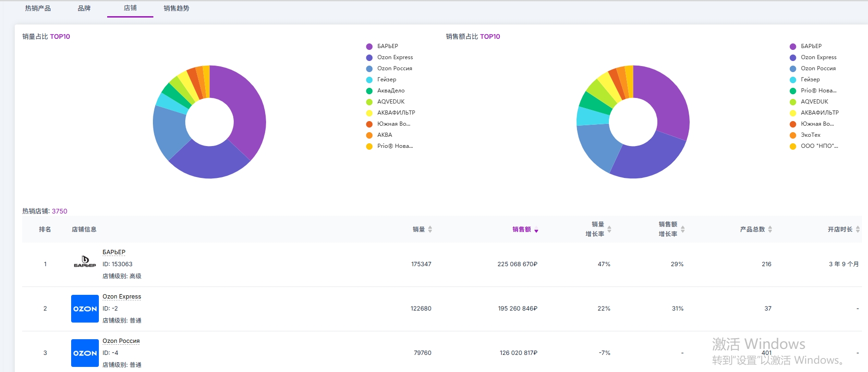The height and width of the screenshot is (372, 868).
Task: Click volume value 122680
Action: click(x=421, y=309)
